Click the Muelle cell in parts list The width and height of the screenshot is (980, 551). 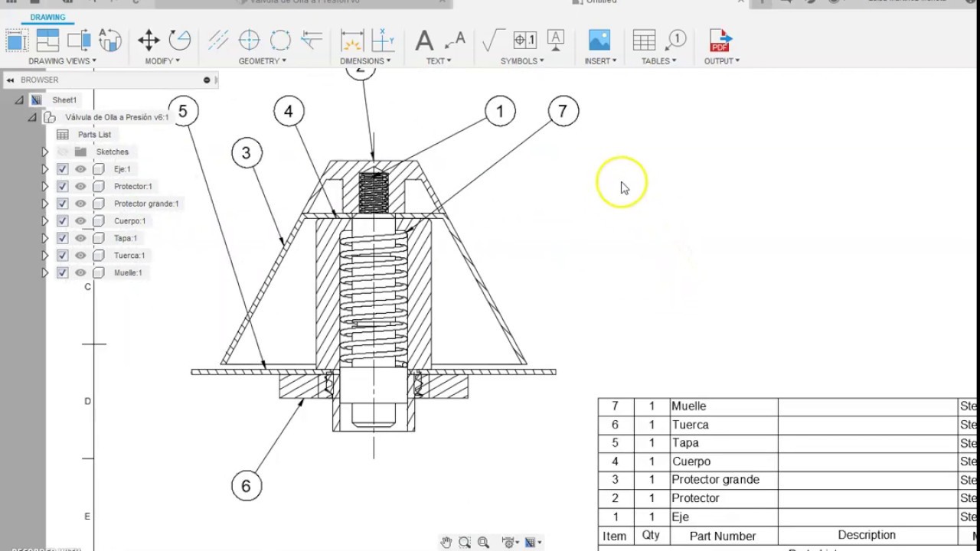[x=723, y=406]
